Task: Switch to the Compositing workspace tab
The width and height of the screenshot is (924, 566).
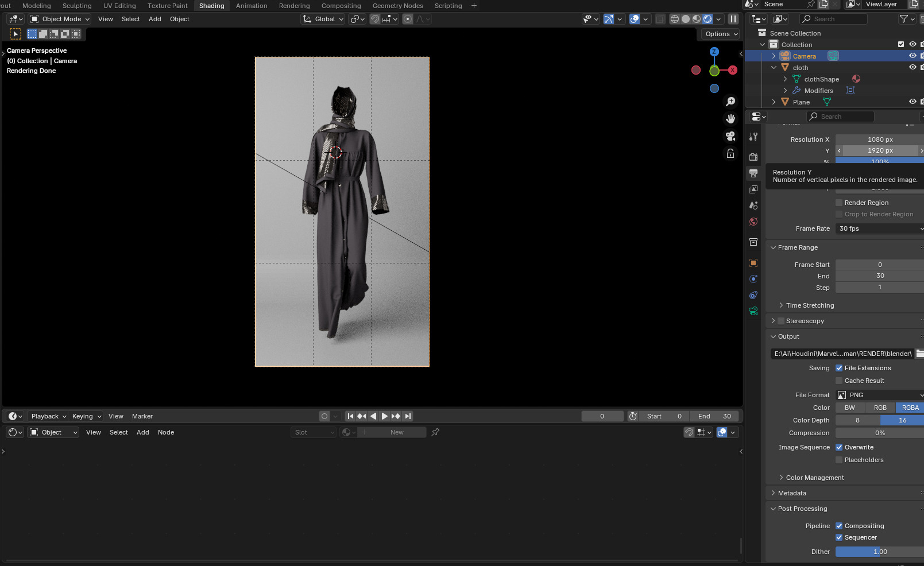Action: coord(341,6)
